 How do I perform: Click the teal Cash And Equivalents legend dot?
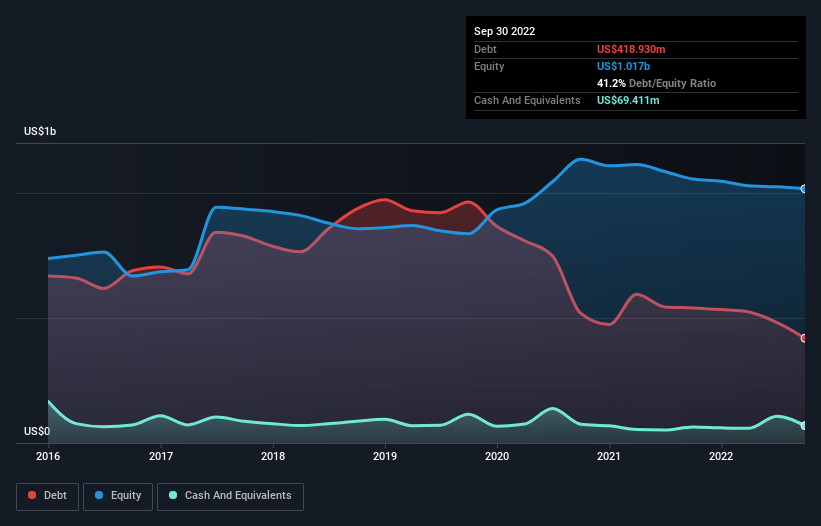173,495
